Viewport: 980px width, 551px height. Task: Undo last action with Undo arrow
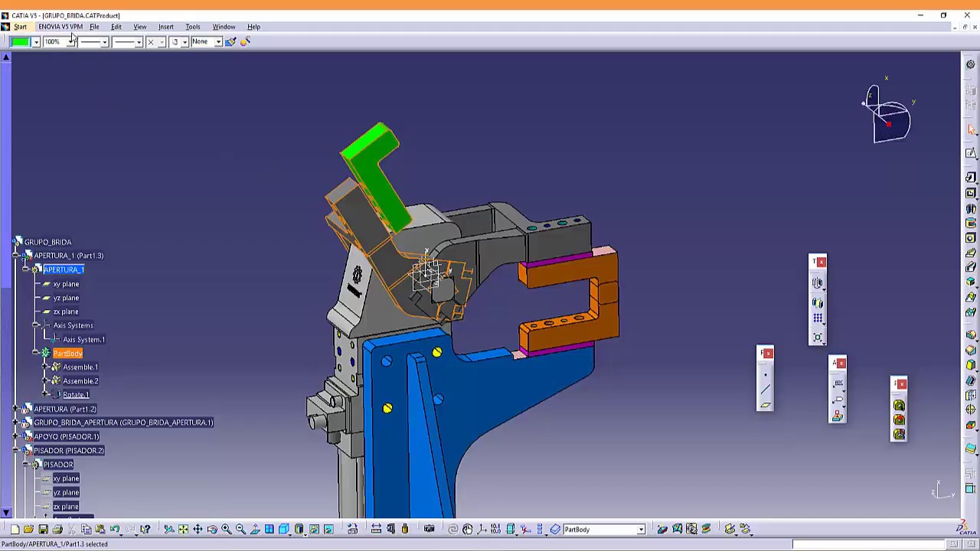[x=114, y=529]
